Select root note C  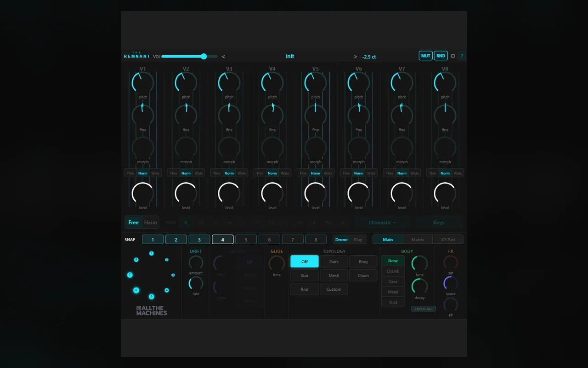point(187,223)
